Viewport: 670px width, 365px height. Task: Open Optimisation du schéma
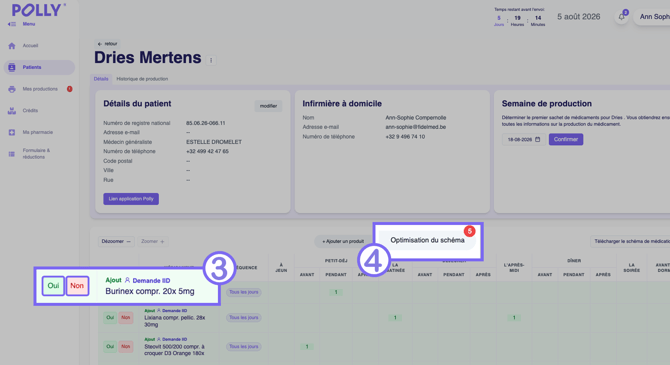[x=427, y=240]
